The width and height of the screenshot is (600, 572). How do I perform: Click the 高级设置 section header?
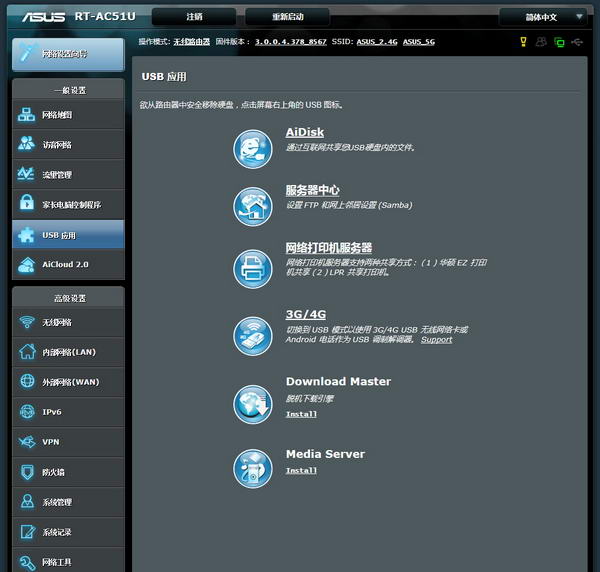[x=70, y=298]
